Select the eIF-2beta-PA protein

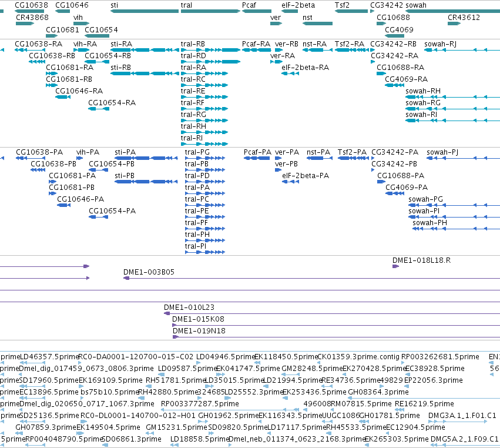click(x=290, y=182)
